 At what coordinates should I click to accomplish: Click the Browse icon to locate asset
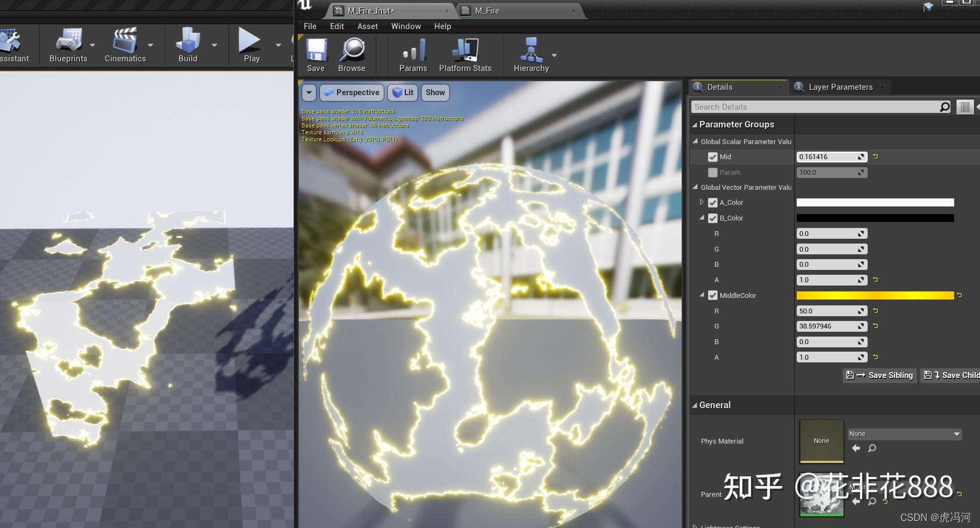coord(351,54)
